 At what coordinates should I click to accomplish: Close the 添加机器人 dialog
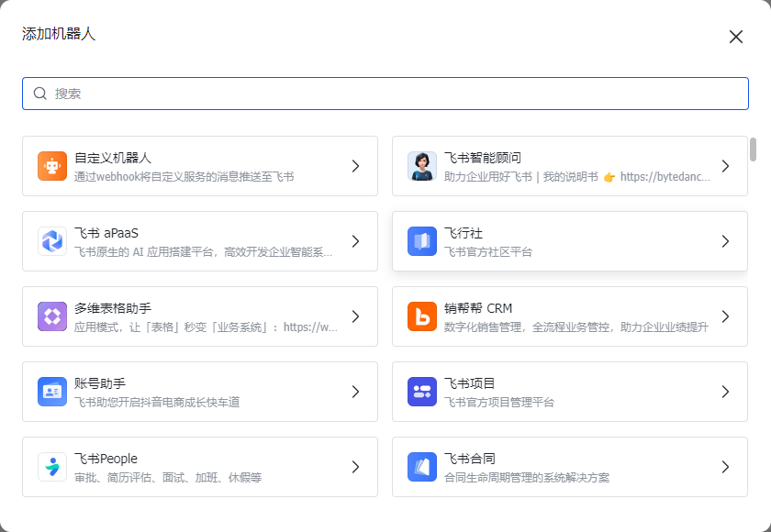pos(735,37)
